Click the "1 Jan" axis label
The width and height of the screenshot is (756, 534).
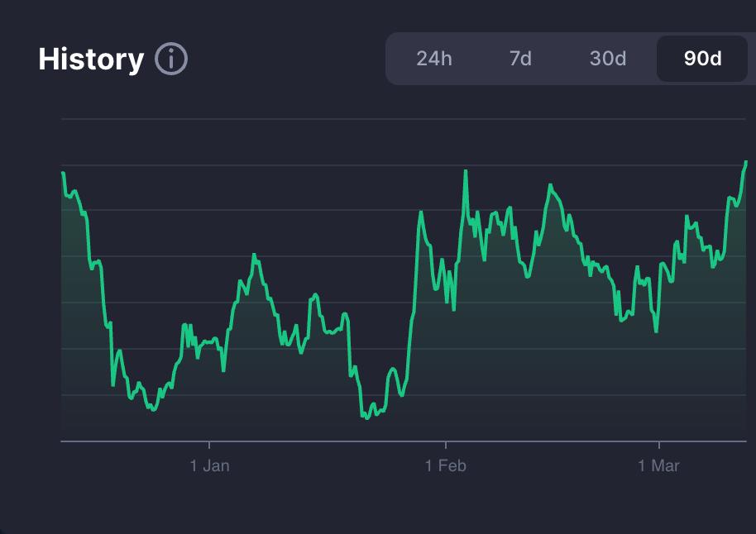click(x=210, y=465)
